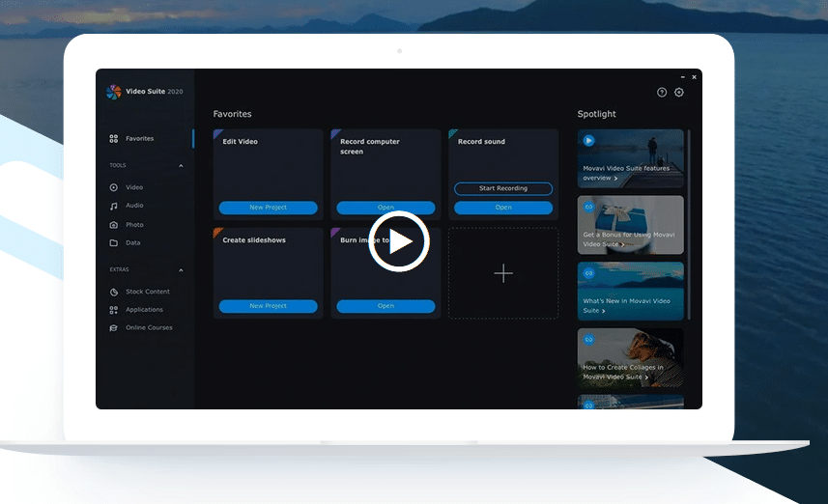The height and width of the screenshot is (504, 828).
Task: Click the Create slideshows card title
Action: pos(254,240)
